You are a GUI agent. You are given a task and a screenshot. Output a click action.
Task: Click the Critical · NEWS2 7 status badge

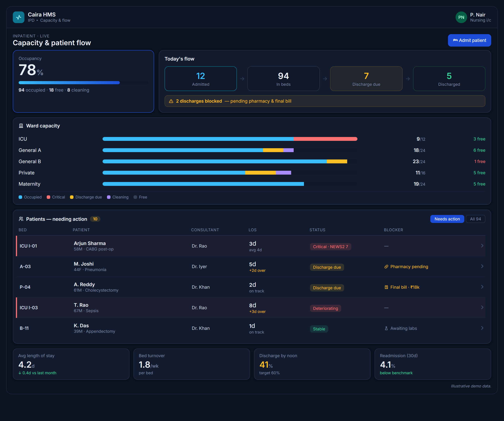click(x=330, y=247)
